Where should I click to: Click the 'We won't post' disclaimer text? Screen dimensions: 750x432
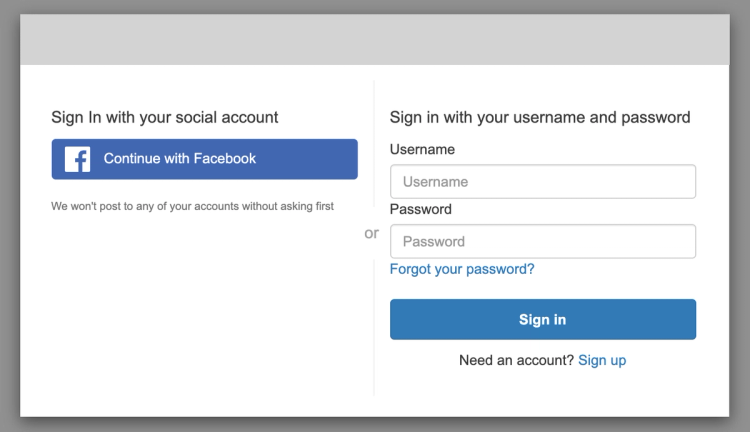[192, 206]
